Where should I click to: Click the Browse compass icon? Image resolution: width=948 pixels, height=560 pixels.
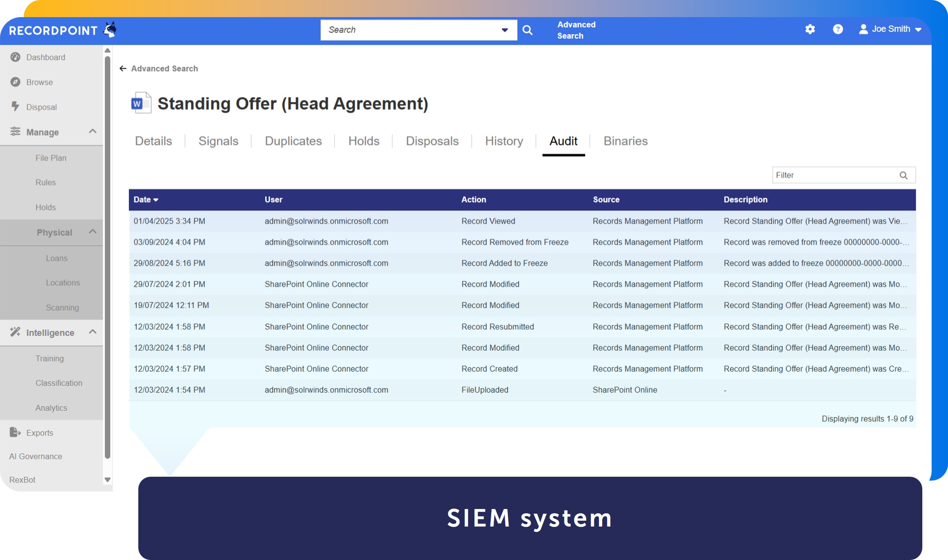coord(15,82)
